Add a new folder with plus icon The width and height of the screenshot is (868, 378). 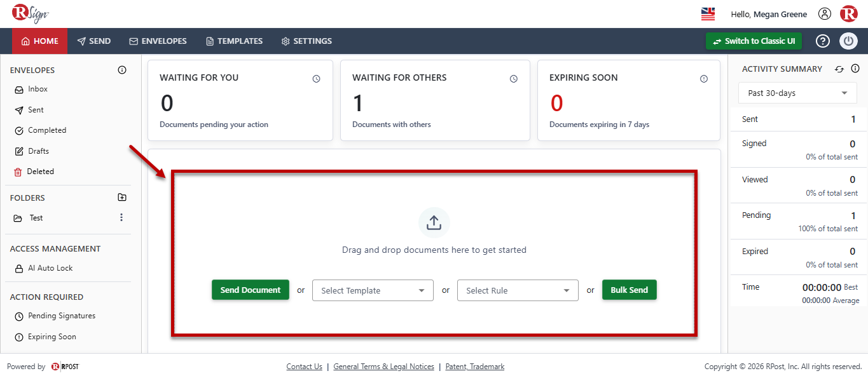tap(122, 198)
